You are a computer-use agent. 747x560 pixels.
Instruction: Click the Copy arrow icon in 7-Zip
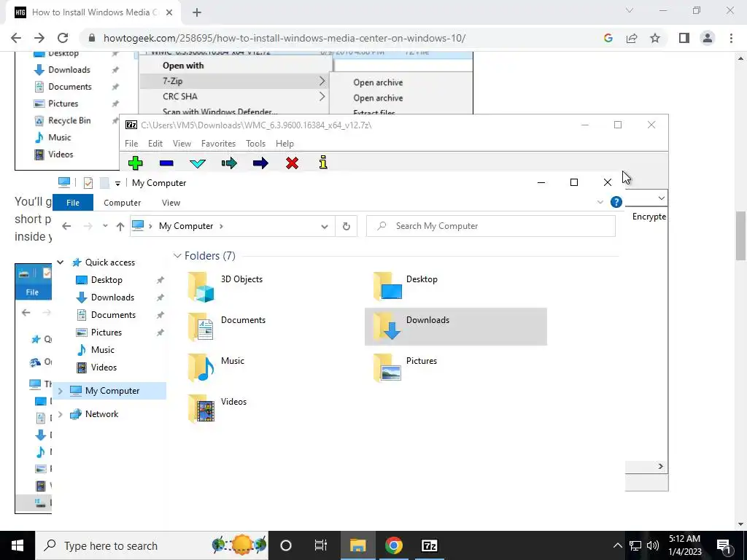click(x=229, y=163)
